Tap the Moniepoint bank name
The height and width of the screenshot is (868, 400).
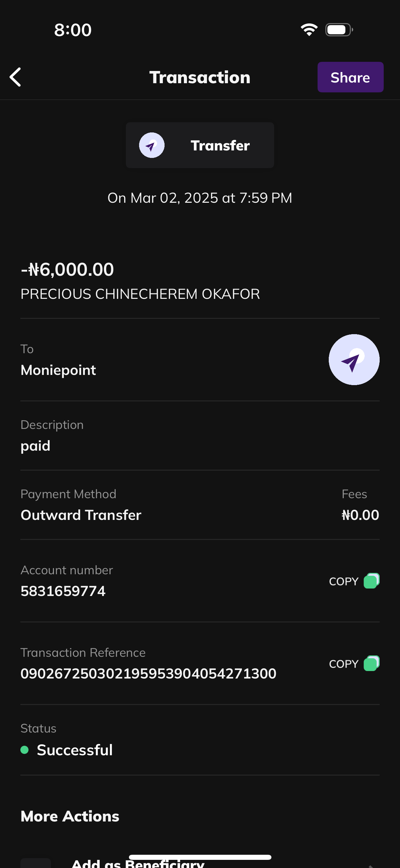pyautogui.click(x=58, y=370)
